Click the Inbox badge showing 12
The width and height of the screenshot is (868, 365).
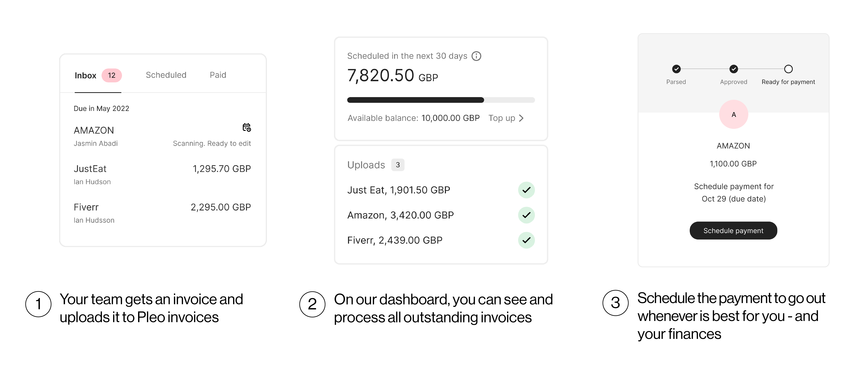click(x=111, y=75)
